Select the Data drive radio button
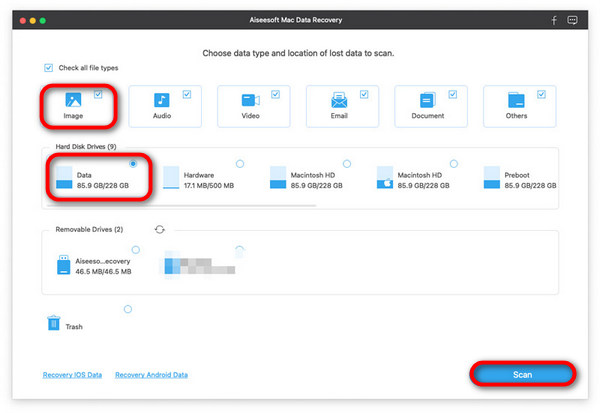Image resolution: width=600 pixels, height=413 pixels. point(133,164)
